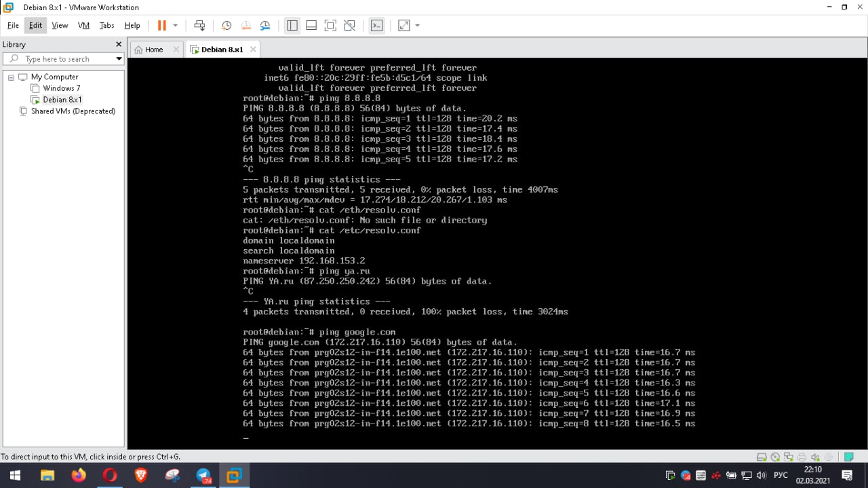Click the battery power tray icon
868x488 pixels.
[x=731, y=475]
